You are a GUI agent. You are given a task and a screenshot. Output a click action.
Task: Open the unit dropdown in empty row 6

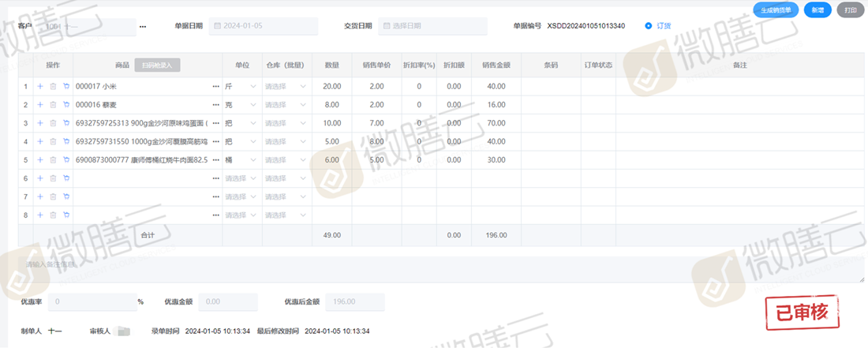coord(241,178)
